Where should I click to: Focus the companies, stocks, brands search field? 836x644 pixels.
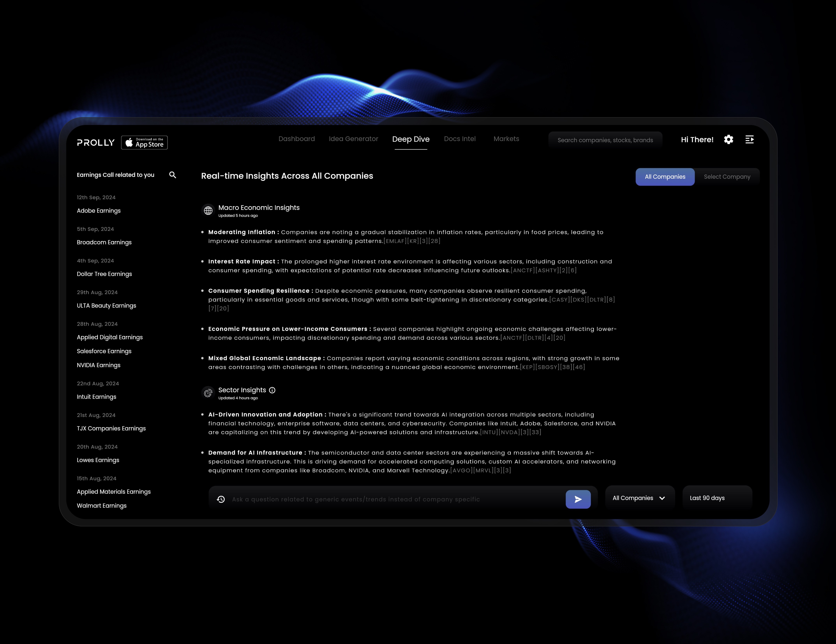coord(605,140)
